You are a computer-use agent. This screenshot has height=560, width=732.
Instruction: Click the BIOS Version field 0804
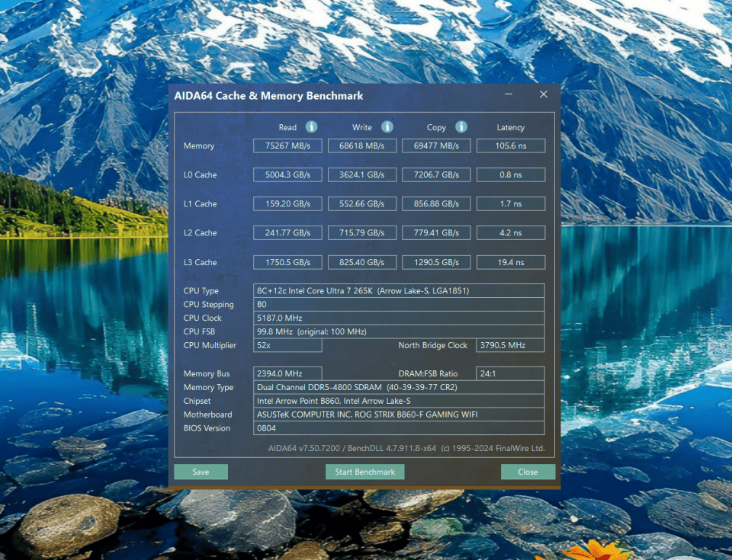[399, 428]
